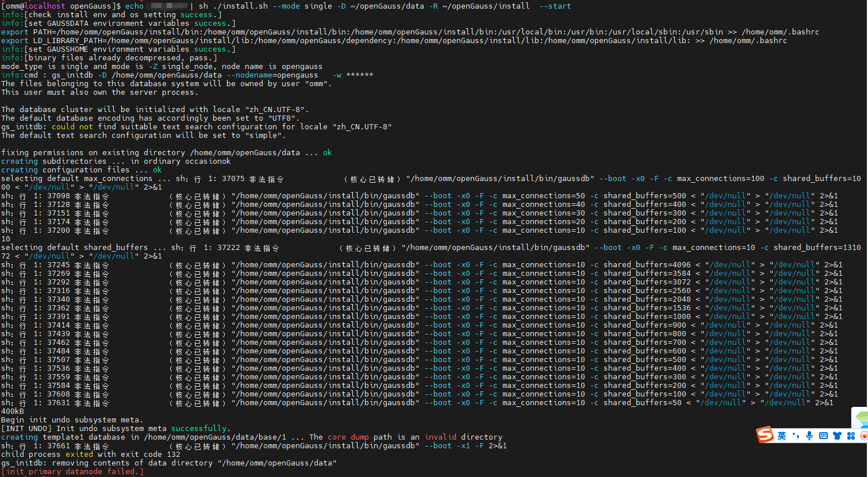Open Sogou toolbox (four-squares icon)
Screen dimensions: 868x477
[850, 436]
